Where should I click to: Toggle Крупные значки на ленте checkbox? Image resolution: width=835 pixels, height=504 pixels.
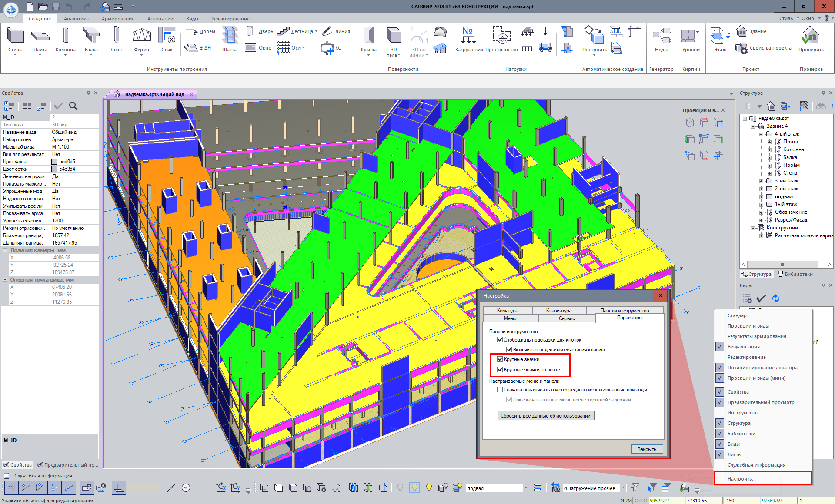pos(500,370)
